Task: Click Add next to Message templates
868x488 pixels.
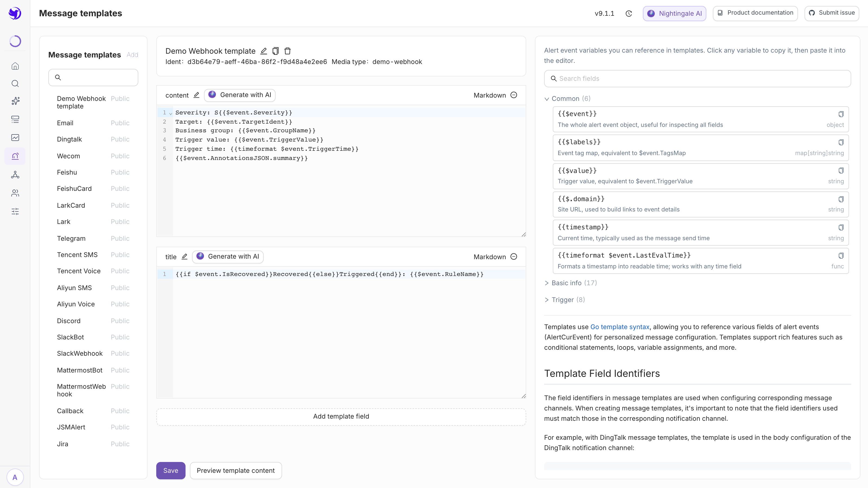Action: (132, 55)
